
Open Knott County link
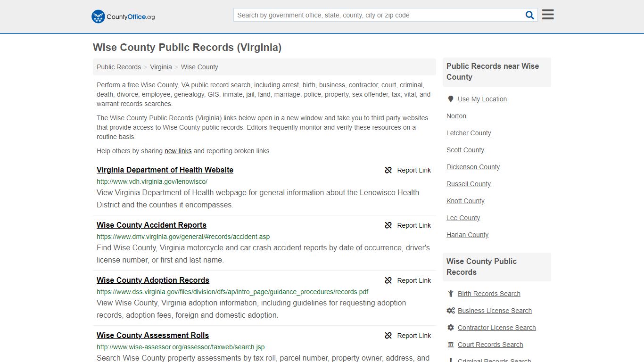465,201
